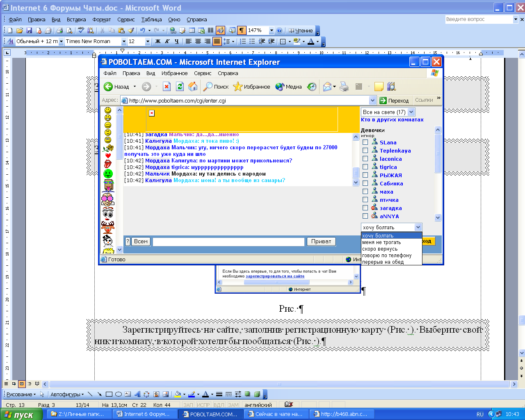525x420 pixels.
Task: Check the ignore box next to птичка
Action: click(365, 200)
